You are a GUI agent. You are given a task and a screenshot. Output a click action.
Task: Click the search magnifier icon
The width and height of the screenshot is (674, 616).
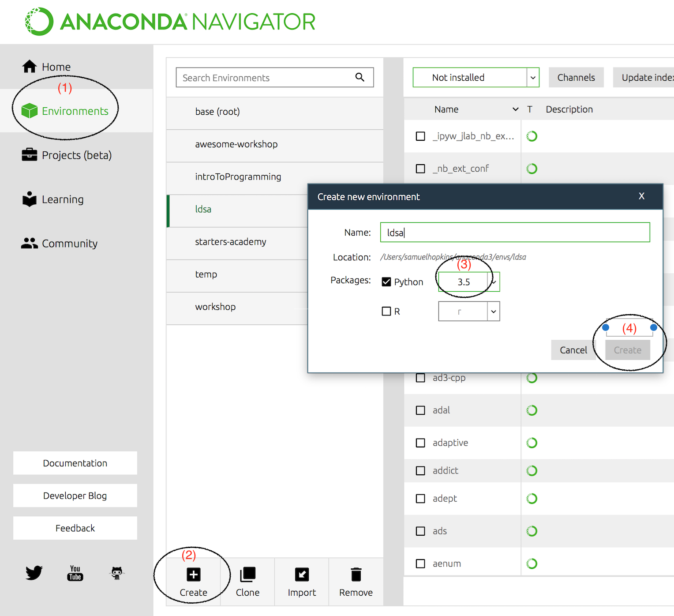coord(360,77)
